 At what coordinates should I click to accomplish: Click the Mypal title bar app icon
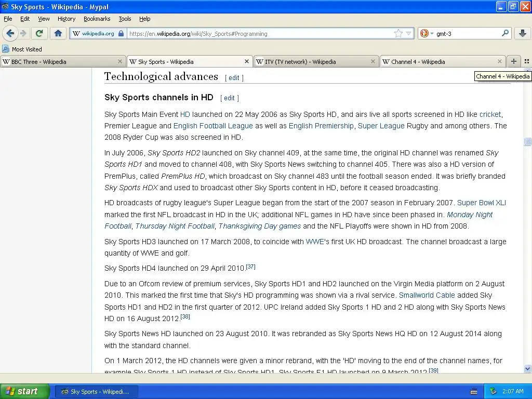click(5, 6)
